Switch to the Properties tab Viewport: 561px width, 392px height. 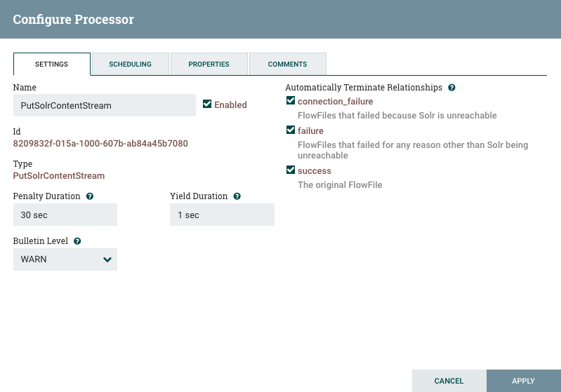click(x=209, y=65)
